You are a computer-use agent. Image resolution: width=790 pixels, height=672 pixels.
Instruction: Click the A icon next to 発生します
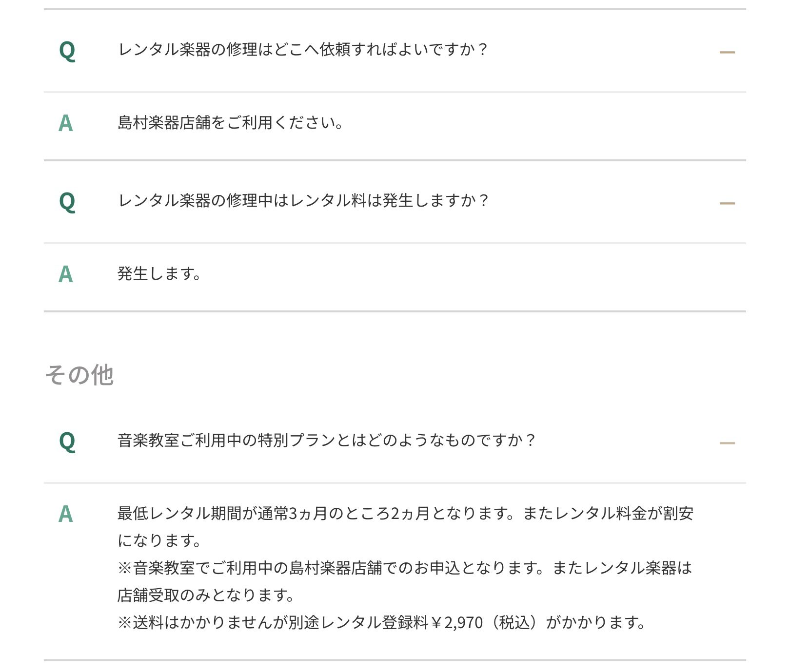tap(66, 274)
